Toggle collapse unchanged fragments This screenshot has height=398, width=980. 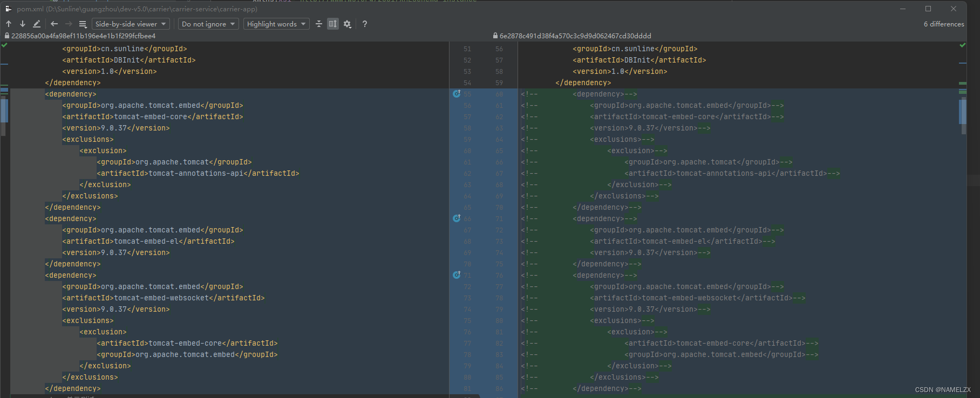coord(319,24)
